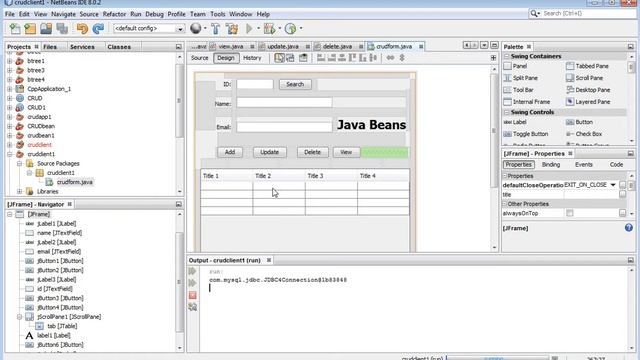Click Change vertical resizability icon
This screenshot has width=640, height=360.
(402, 58)
